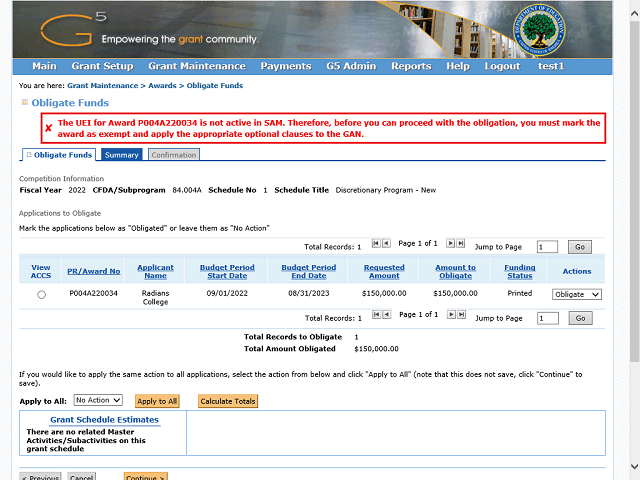Image resolution: width=640 pixels, height=480 pixels.
Task: Open the Grant Maintenance menu
Action: coord(197,66)
